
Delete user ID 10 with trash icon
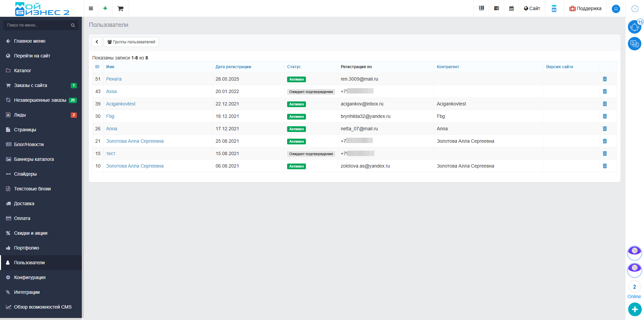605,166
